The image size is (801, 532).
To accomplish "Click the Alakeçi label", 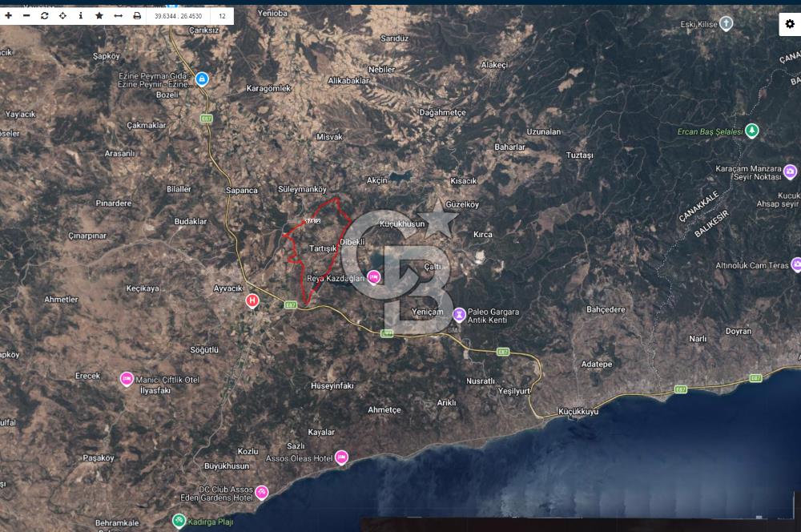I will 494,65.
